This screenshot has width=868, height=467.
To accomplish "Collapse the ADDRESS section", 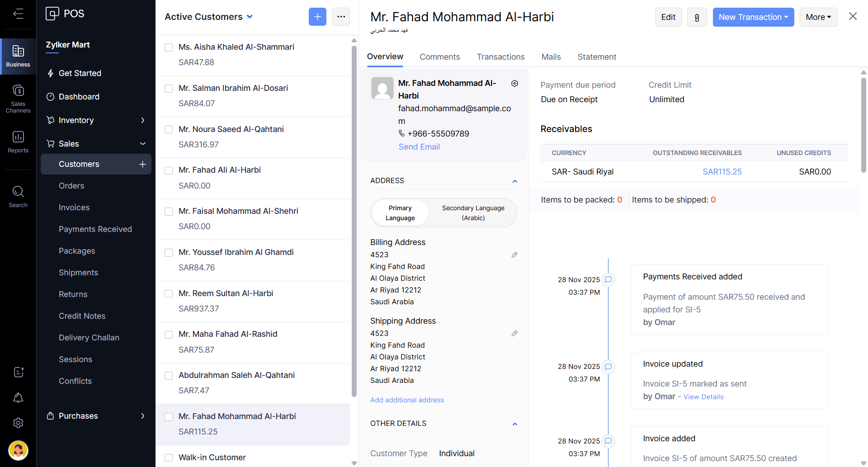I will point(514,181).
